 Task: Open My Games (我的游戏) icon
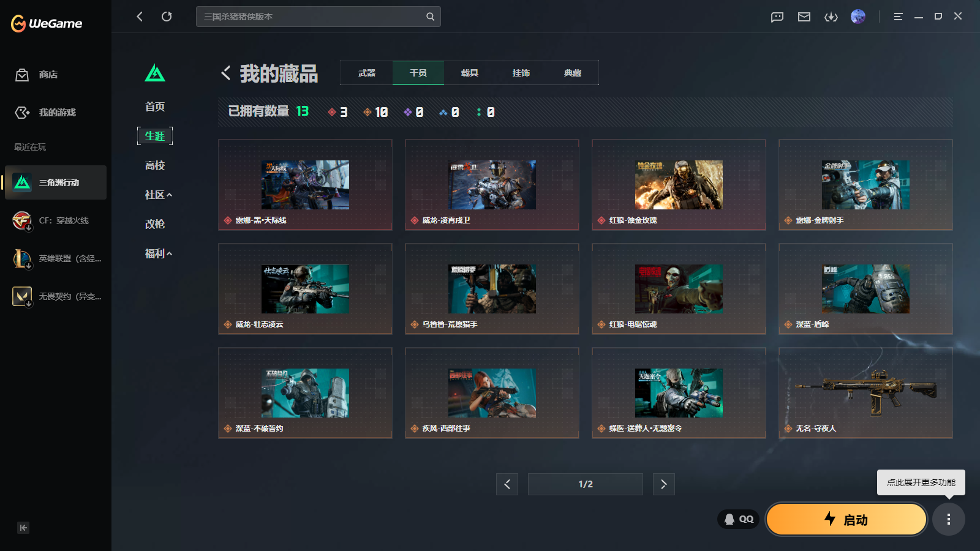(x=22, y=113)
